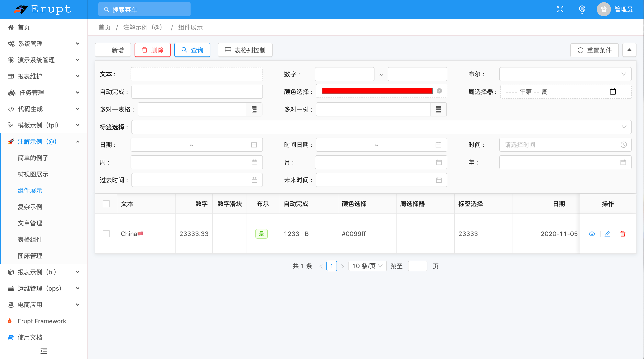
Task: View the China record with the eye icon
Action: [x=592, y=234]
